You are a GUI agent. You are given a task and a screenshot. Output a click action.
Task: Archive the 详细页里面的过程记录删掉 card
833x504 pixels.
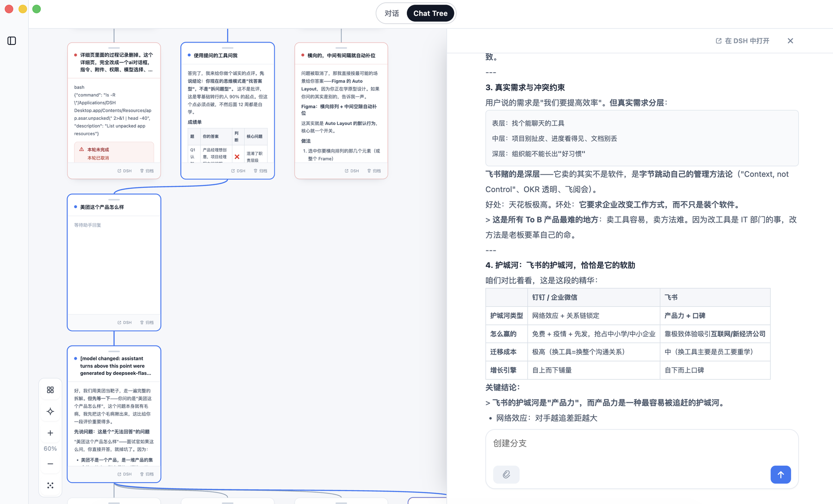[x=147, y=171]
